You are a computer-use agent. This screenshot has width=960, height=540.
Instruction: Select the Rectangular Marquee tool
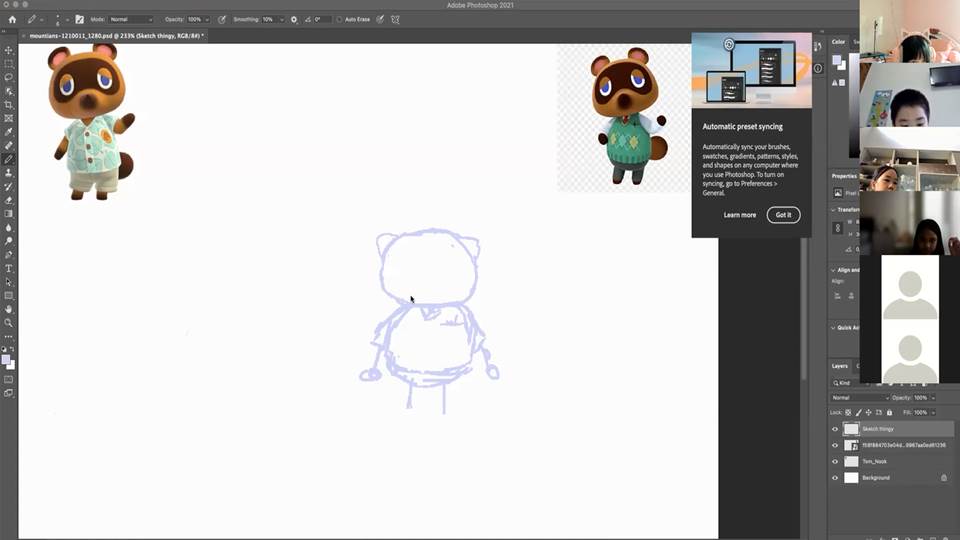9,64
